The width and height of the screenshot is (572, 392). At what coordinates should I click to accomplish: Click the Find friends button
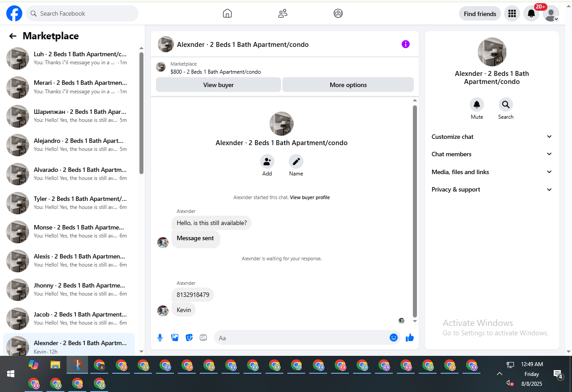[x=480, y=14]
